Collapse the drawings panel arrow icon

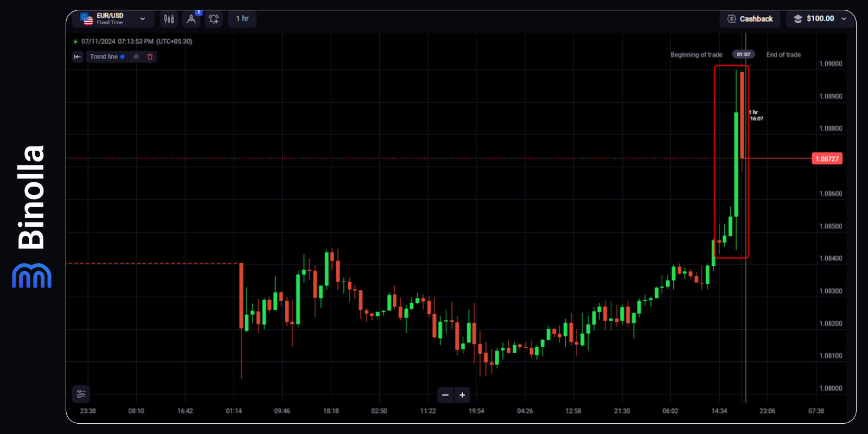[78, 56]
